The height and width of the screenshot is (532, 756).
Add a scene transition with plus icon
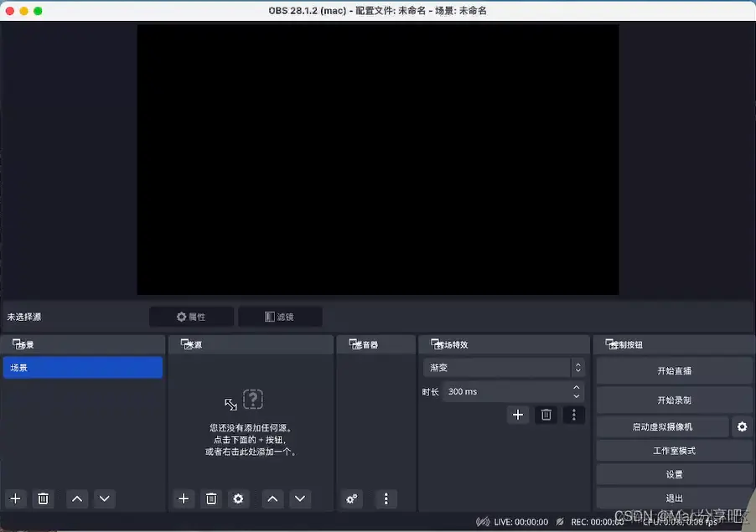pyautogui.click(x=518, y=415)
